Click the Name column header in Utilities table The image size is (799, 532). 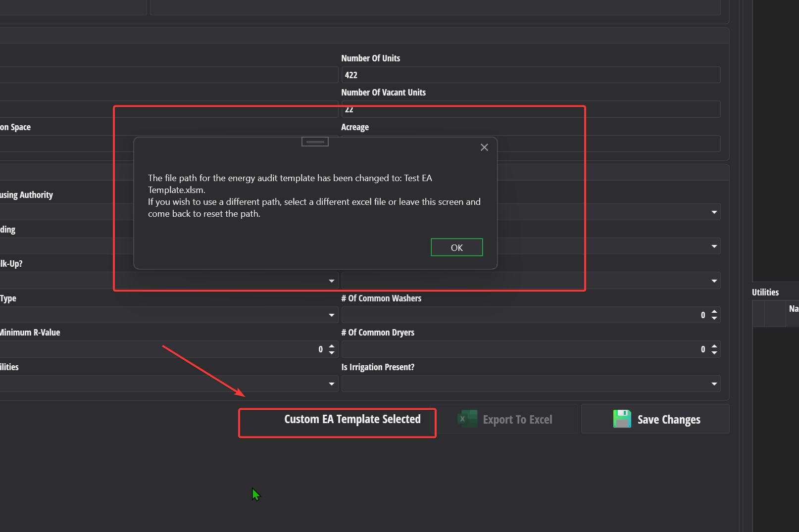point(794,308)
